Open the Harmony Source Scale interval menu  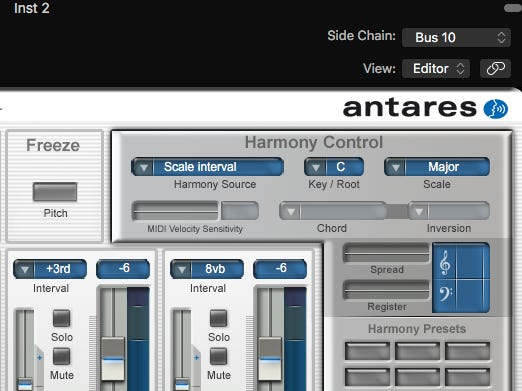tap(207, 167)
